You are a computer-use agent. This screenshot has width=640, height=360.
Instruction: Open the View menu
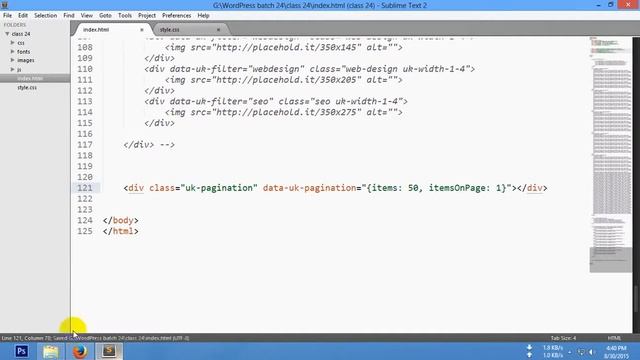[x=87, y=16]
